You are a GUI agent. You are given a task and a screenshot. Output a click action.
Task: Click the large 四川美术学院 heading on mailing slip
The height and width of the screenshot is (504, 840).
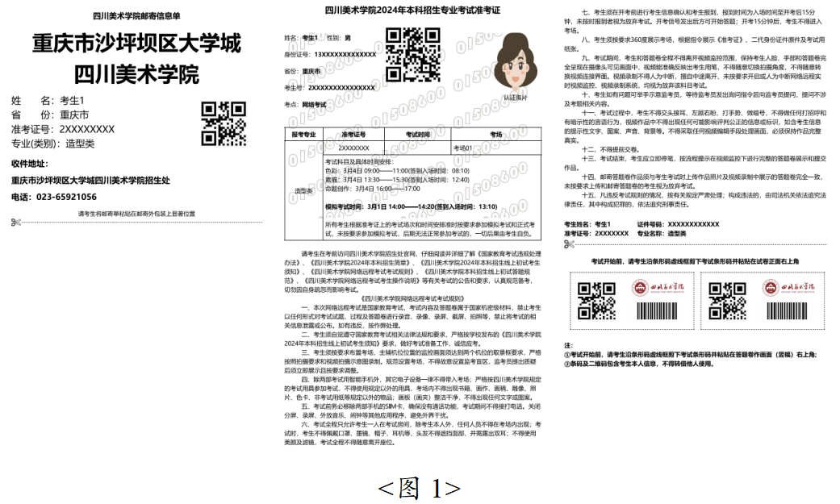tap(136, 74)
